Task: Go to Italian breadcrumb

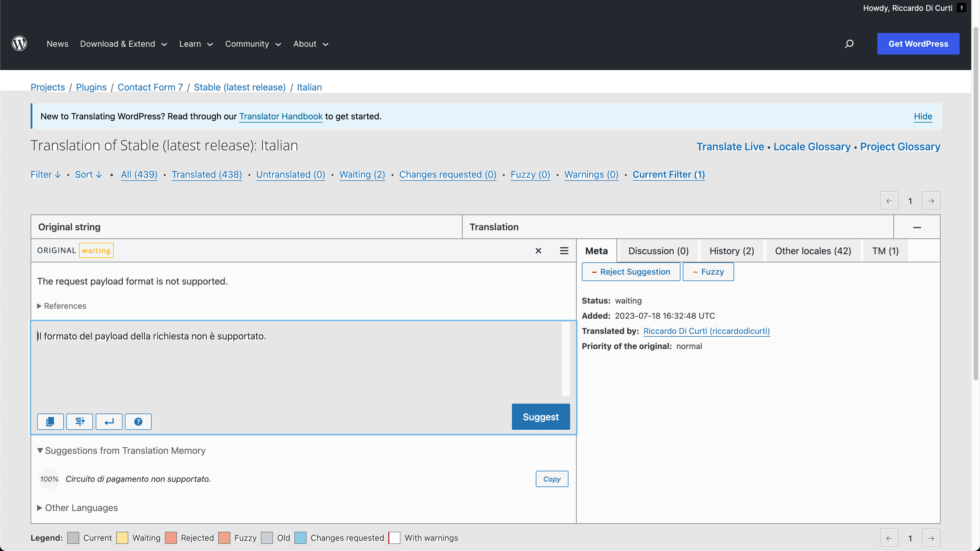Action: pyautogui.click(x=309, y=87)
